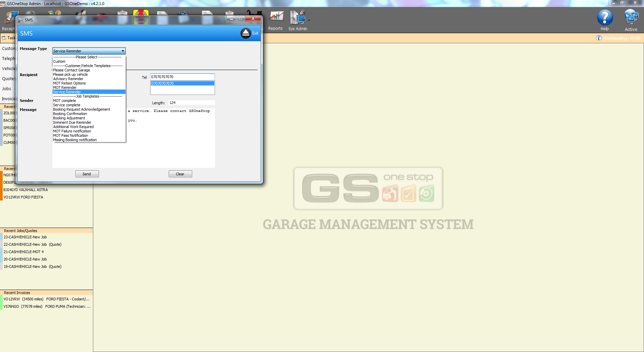The width and height of the screenshot is (644, 352).
Task: Click the SMS window title bar icon
Action: point(21,20)
